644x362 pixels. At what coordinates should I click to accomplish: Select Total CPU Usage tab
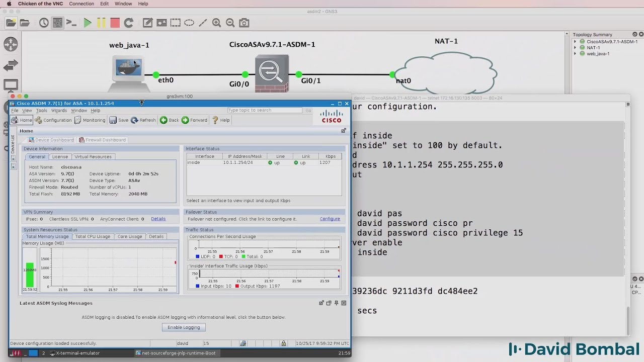[93, 236]
